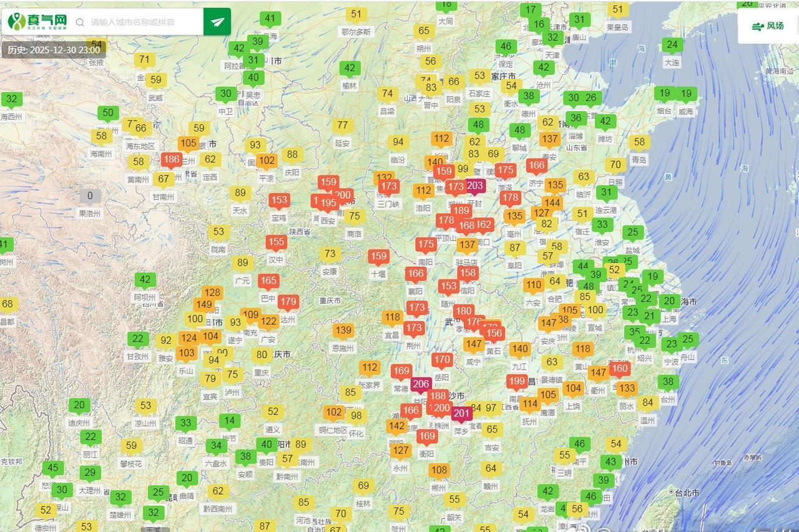799x532 pixels.
Task: Open the 25 AQI marker at 舟山
Action: (688, 339)
